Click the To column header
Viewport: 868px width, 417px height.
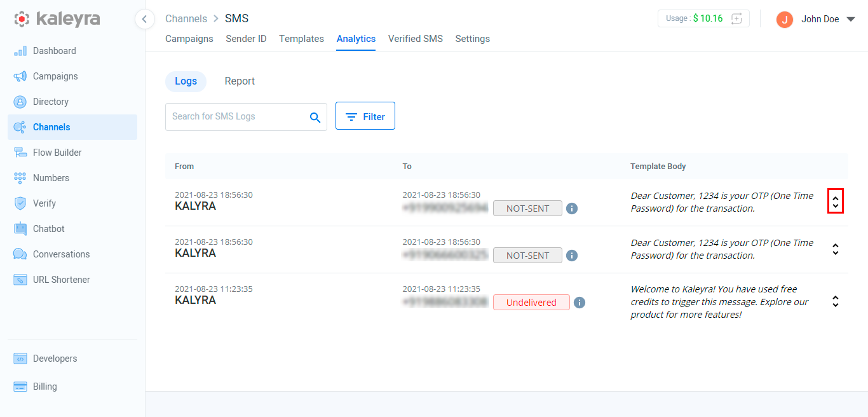click(x=407, y=167)
